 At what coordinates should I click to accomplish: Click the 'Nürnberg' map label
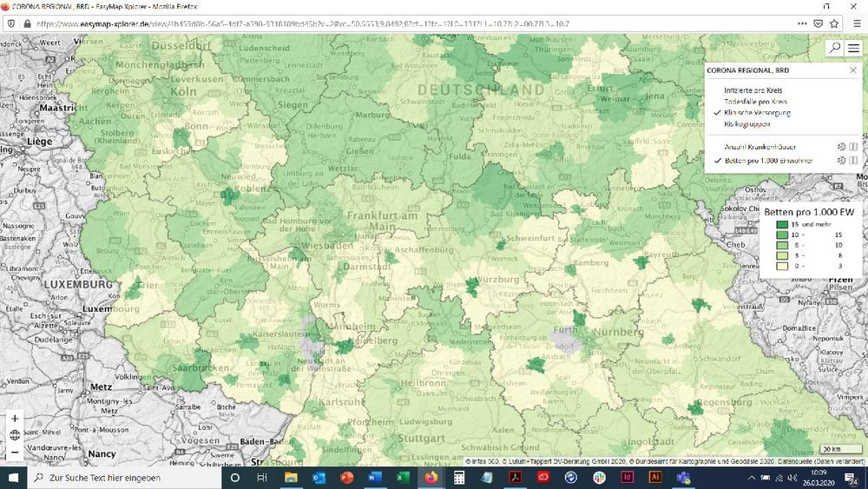point(618,333)
